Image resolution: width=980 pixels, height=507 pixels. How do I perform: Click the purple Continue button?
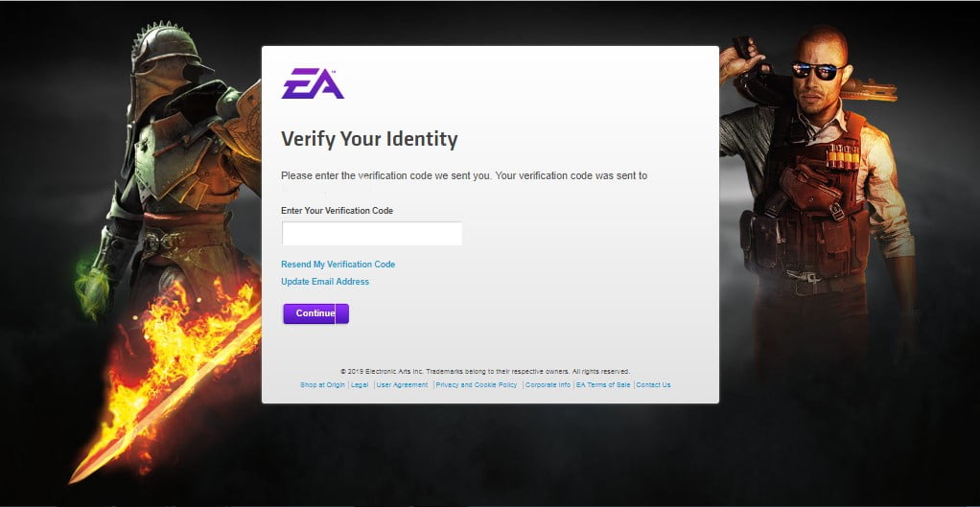(315, 313)
